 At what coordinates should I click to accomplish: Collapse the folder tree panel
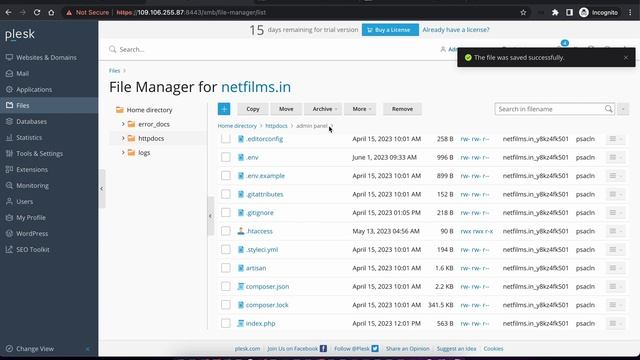[210, 216]
